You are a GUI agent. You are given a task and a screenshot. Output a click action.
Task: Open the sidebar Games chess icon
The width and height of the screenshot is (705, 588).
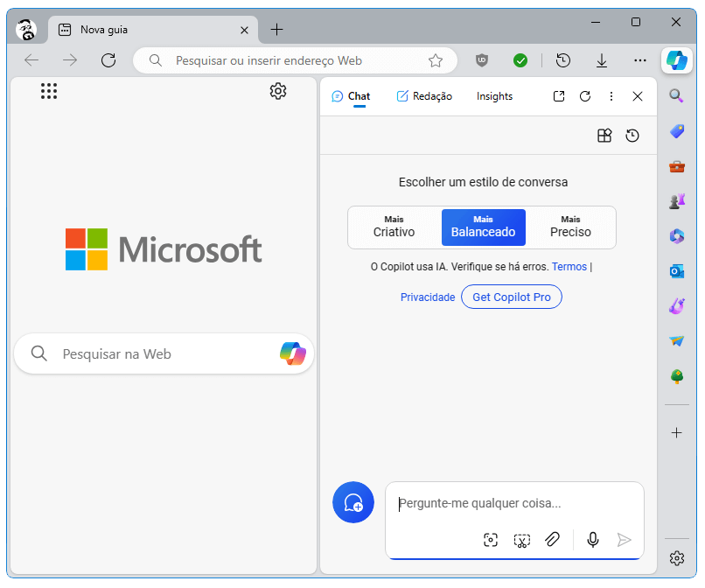[677, 201]
